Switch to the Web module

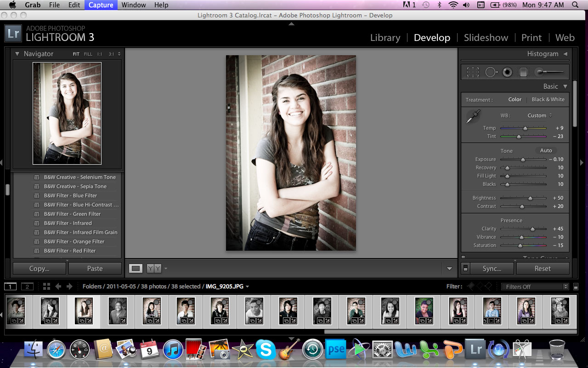565,38
